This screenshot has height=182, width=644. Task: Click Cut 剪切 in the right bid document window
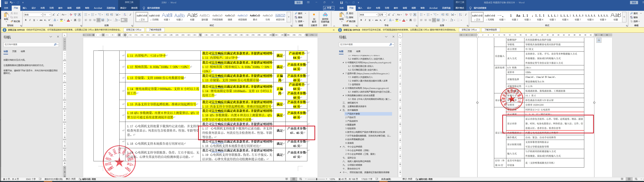[x=349, y=13]
